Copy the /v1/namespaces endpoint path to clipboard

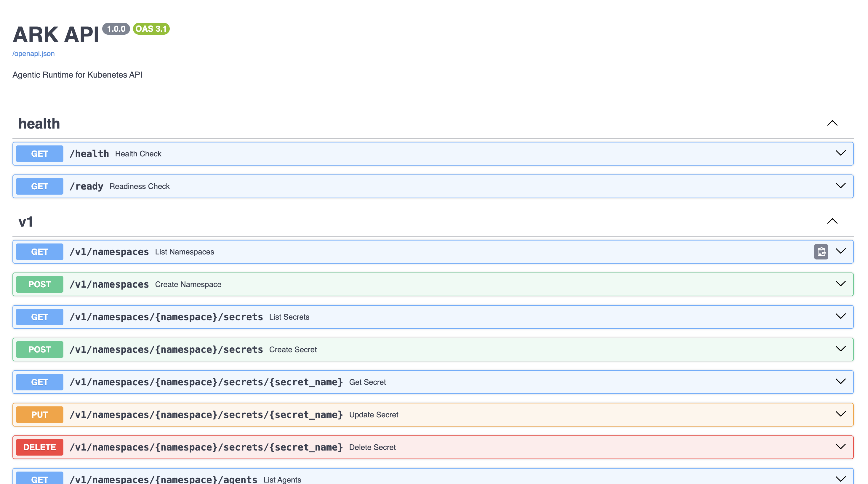pyautogui.click(x=821, y=251)
